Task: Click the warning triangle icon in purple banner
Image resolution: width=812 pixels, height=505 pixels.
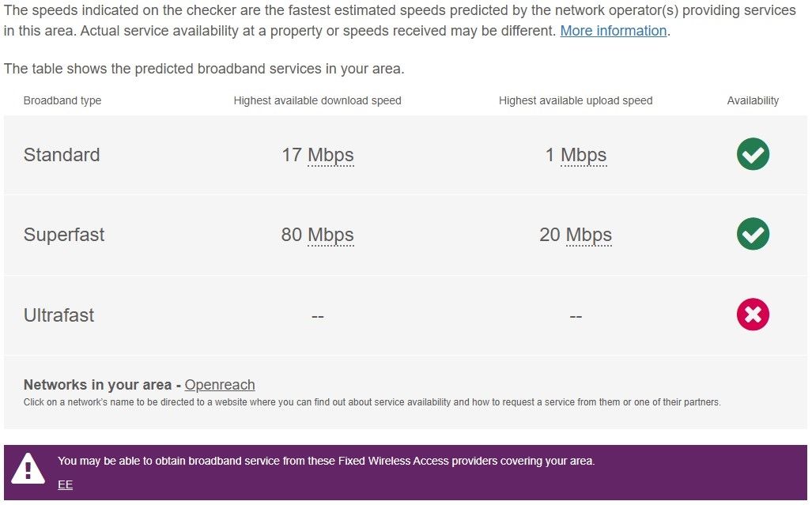Action: pyautogui.click(x=28, y=469)
